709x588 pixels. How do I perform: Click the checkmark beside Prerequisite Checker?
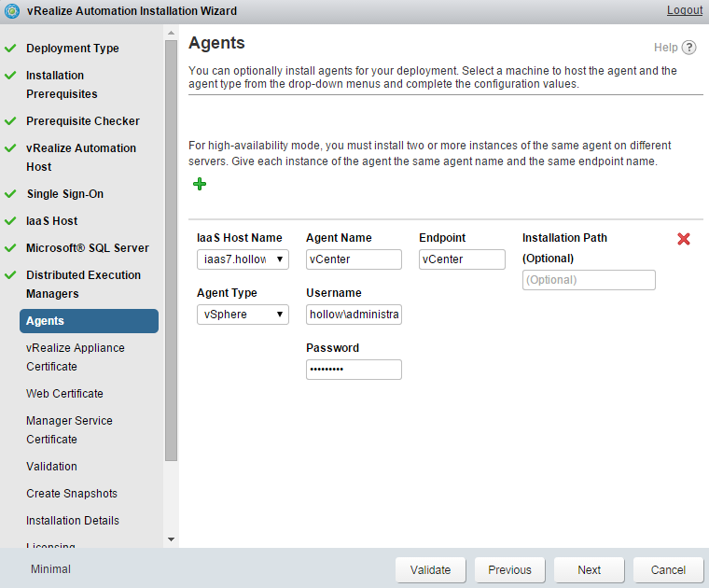[x=10, y=120]
